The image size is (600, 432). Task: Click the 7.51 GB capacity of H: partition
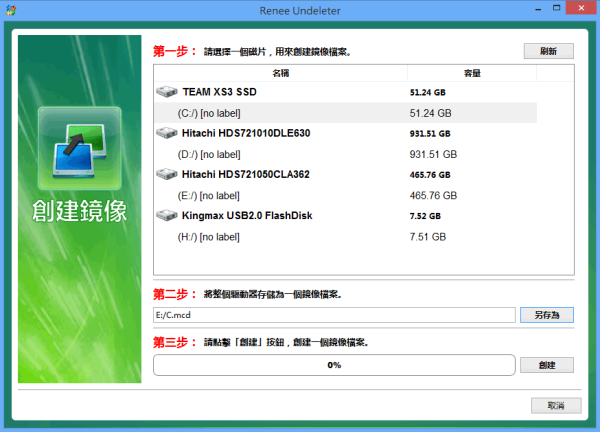[x=428, y=237]
